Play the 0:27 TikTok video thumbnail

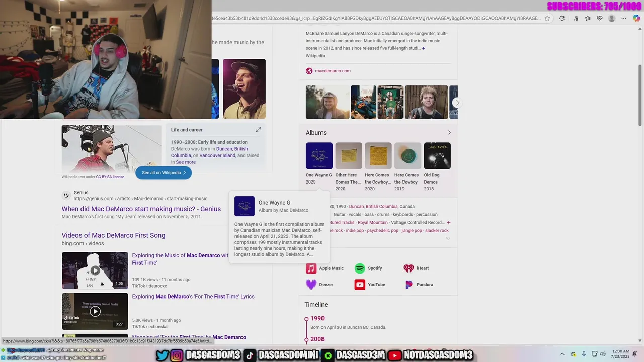[x=95, y=311]
